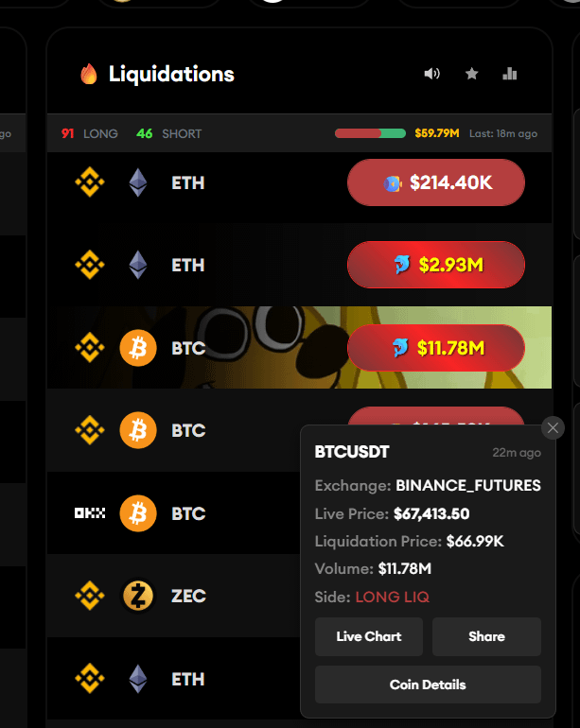Open Live Chart for BTCUSDT

369,636
